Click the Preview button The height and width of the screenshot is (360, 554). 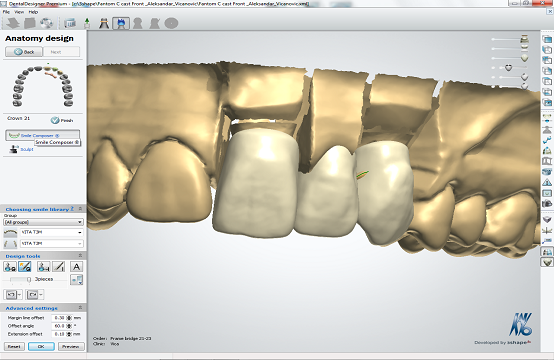[x=71, y=347]
